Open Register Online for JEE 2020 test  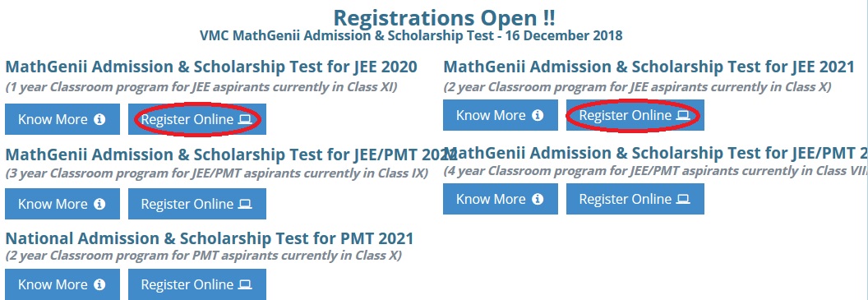[197, 119]
